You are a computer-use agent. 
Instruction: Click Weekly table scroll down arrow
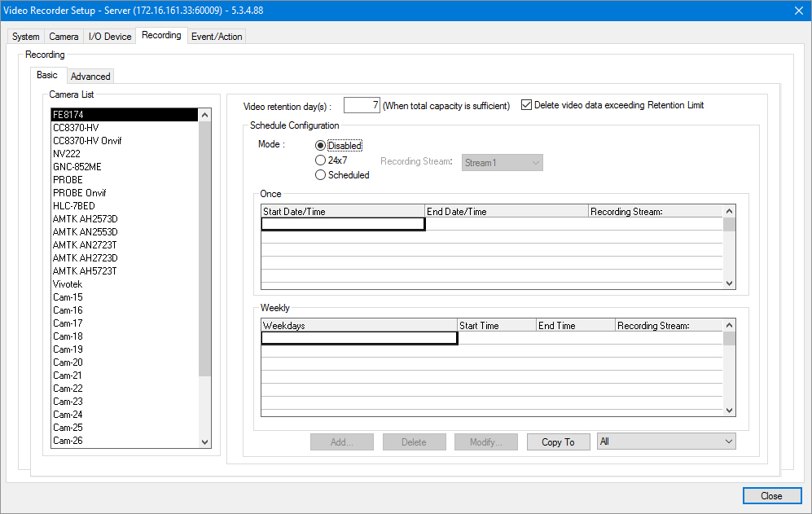(x=730, y=411)
